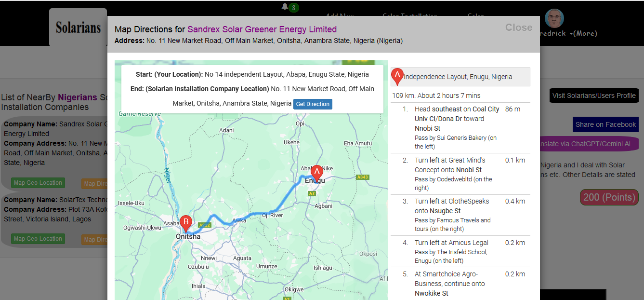644x300 pixels.
Task: Select direction step 1 Head southeast
Action: point(460,128)
